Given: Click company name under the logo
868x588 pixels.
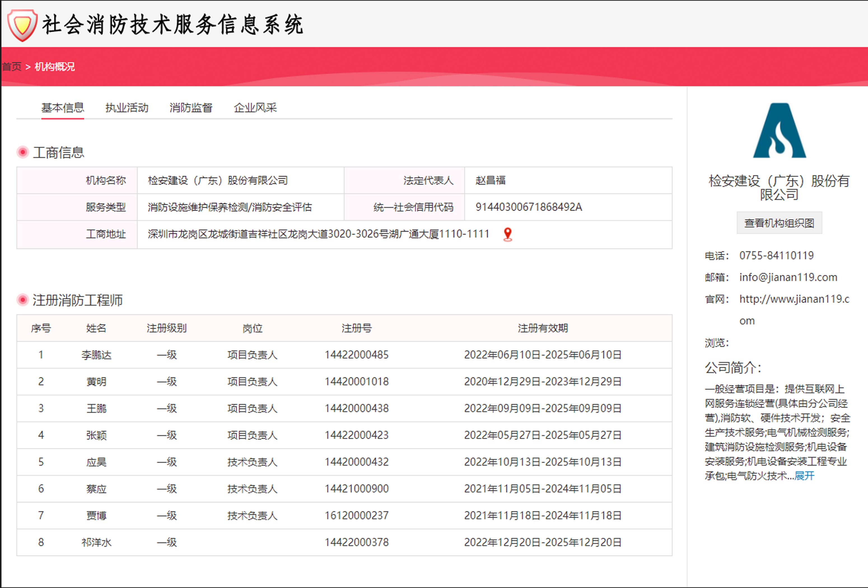Looking at the screenshot, I should click(779, 188).
